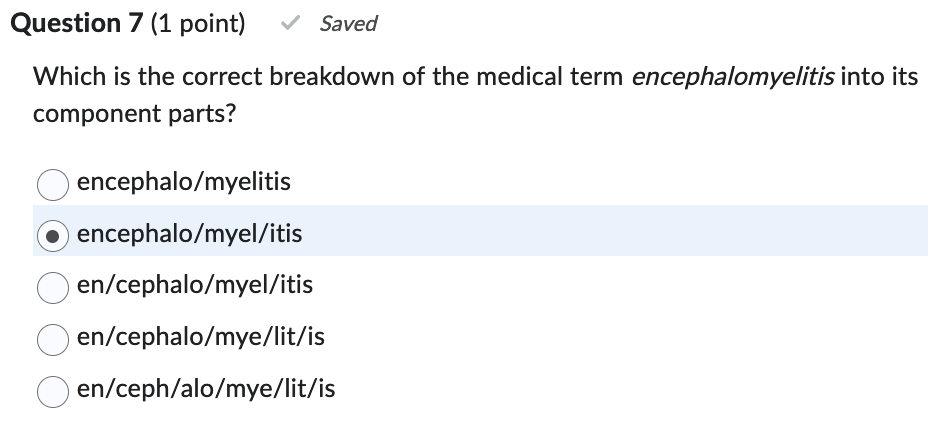
Task: Click the en/ceph/alo/mye/lit/is answer text
Action: (x=205, y=389)
